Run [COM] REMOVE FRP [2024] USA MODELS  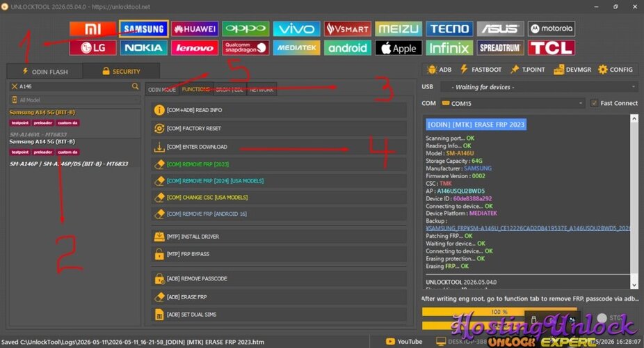click(x=280, y=181)
